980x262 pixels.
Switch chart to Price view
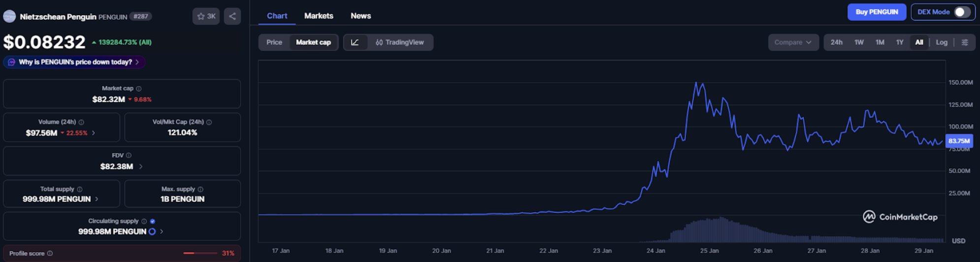coord(274,42)
